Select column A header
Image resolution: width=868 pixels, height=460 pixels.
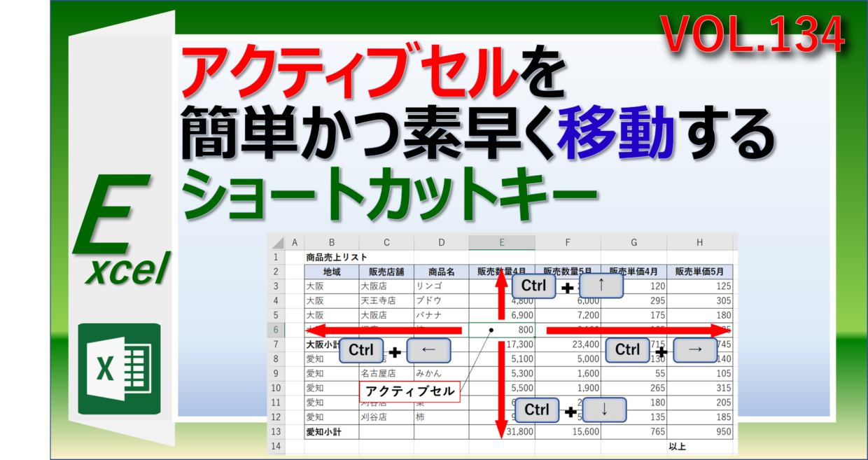coord(294,242)
